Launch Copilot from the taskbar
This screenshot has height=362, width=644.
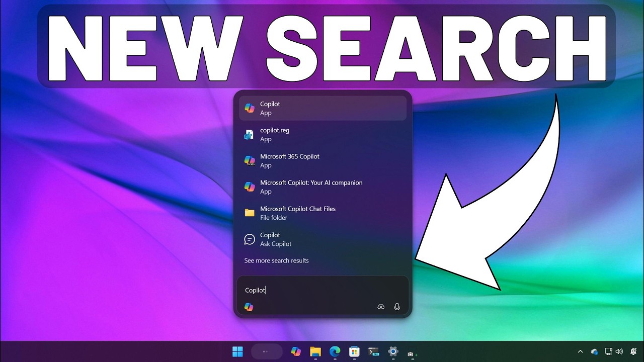(296, 351)
